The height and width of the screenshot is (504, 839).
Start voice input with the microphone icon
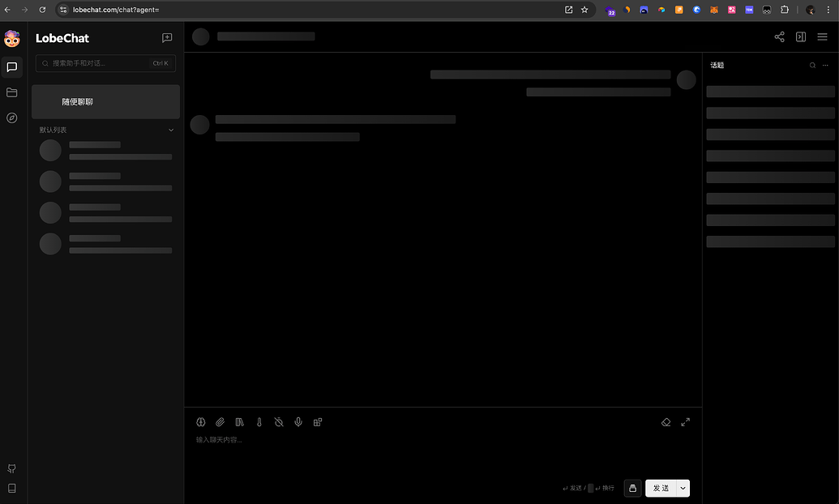298,422
